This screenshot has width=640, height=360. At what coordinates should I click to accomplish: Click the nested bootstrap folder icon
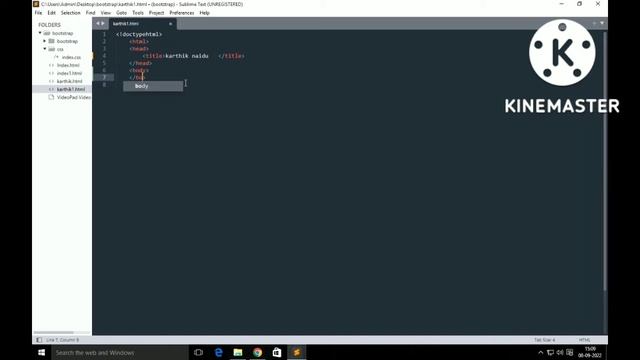coord(51,41)
